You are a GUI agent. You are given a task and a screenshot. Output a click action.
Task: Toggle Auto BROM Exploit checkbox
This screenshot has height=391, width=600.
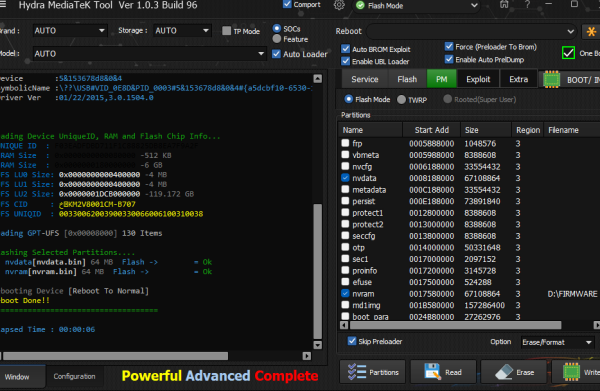346,49
